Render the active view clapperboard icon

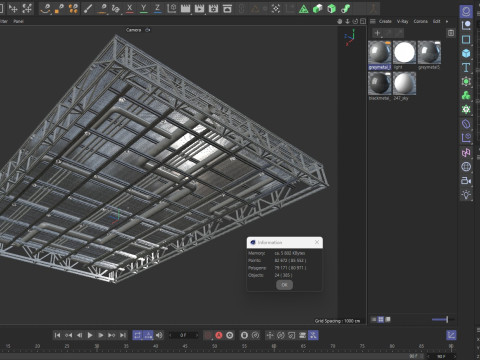point(185,8)
